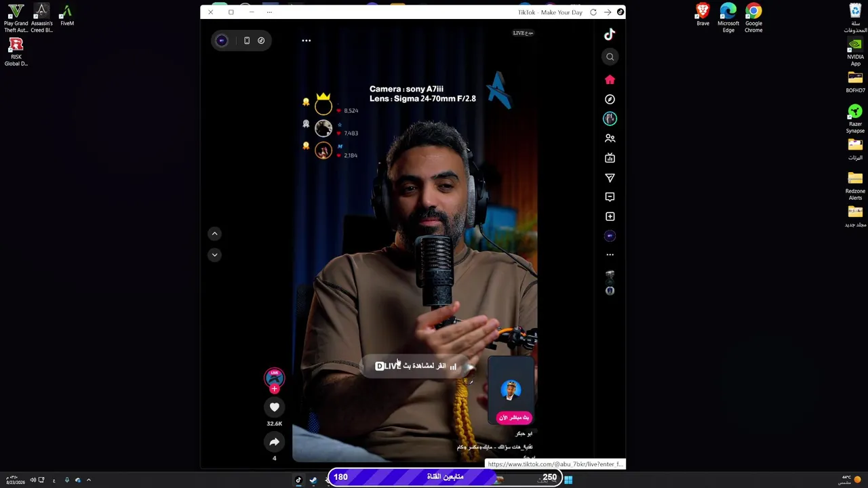868x488 pixels.
Task: Open the sidebar More options menu
Action: (610, 255)
